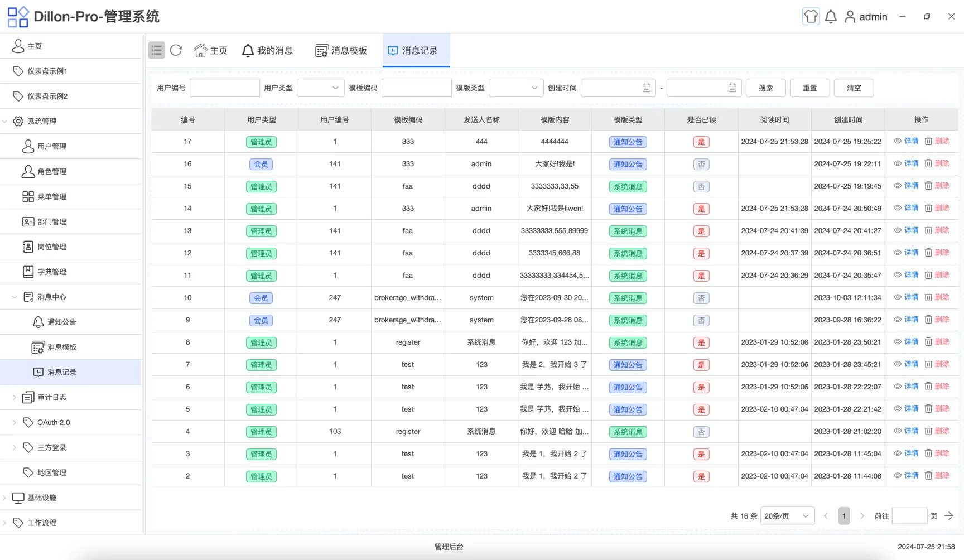Click the 用户编号 input field
Viewport: 964px width, 560px height.
[x=225, y=88]
